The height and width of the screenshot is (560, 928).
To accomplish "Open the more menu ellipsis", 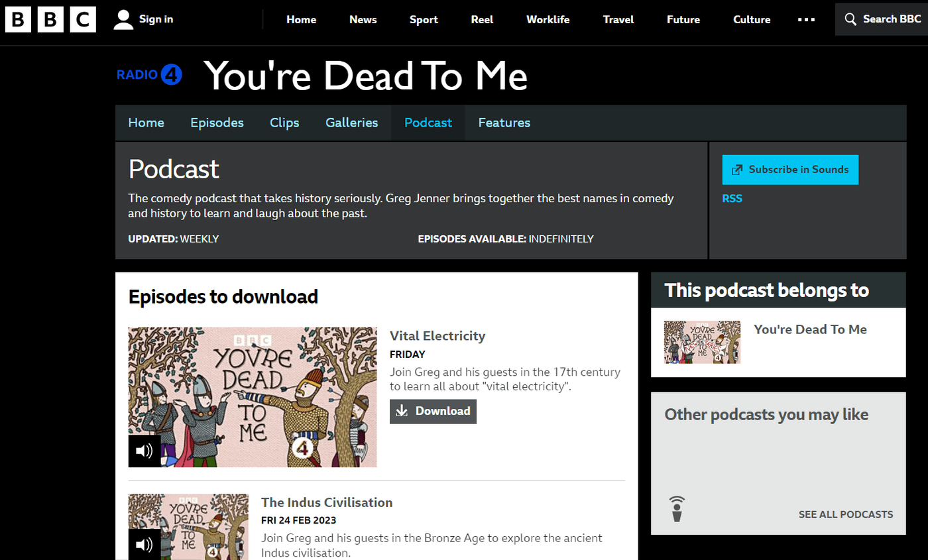I will pyautogui.click(x=806, y=19).
